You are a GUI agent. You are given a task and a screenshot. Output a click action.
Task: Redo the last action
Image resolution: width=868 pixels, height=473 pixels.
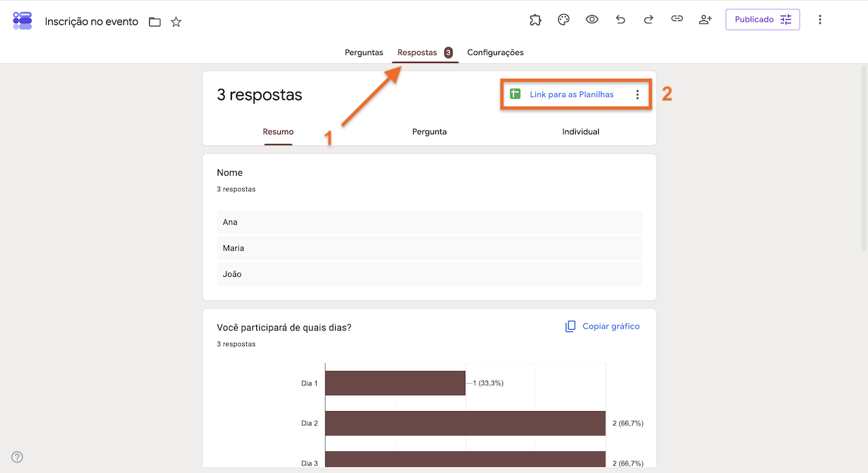649,20
